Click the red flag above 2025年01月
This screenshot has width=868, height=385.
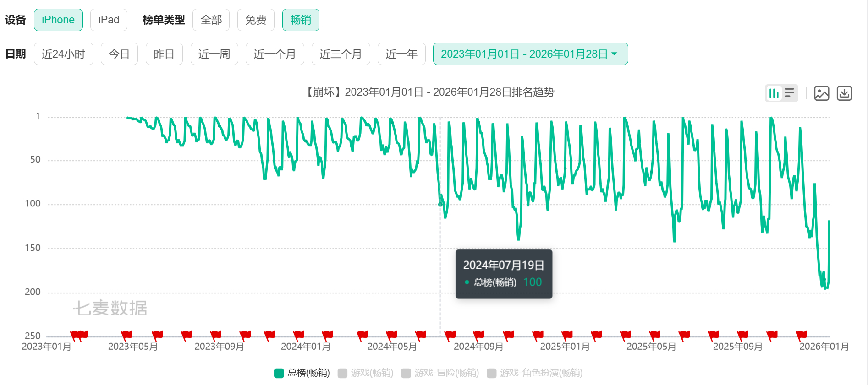pos(567,335)
